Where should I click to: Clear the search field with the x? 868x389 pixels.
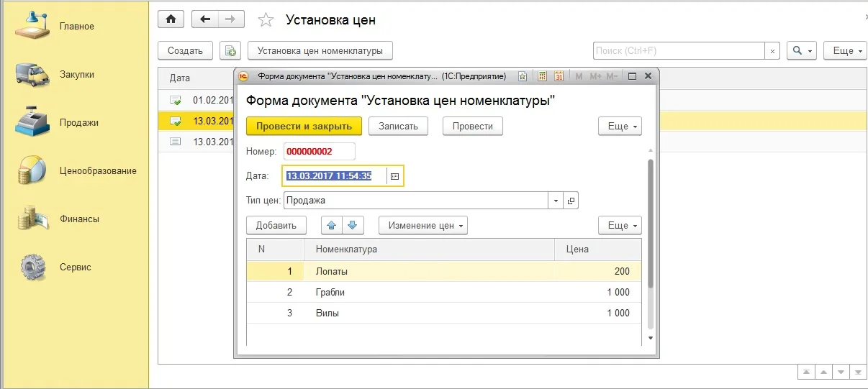click(772, 51)
